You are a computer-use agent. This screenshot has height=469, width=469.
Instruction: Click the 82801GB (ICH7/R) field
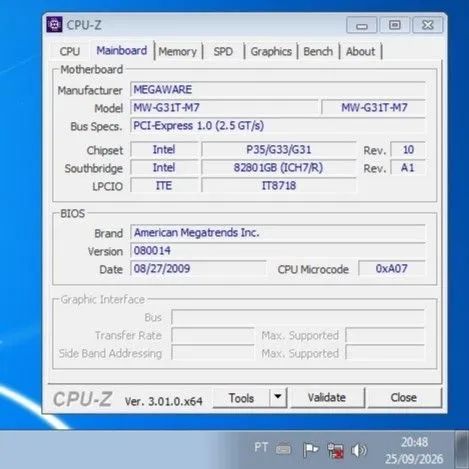279,168
